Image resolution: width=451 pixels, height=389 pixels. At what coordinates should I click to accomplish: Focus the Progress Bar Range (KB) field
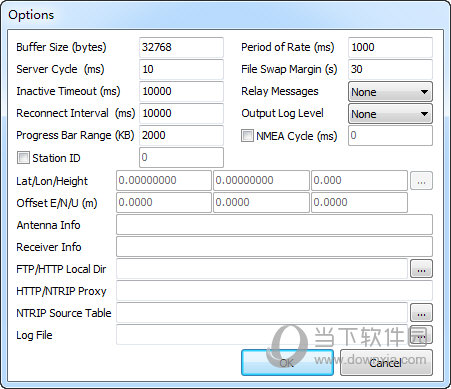pyautogui.click(x=181, y=135)
